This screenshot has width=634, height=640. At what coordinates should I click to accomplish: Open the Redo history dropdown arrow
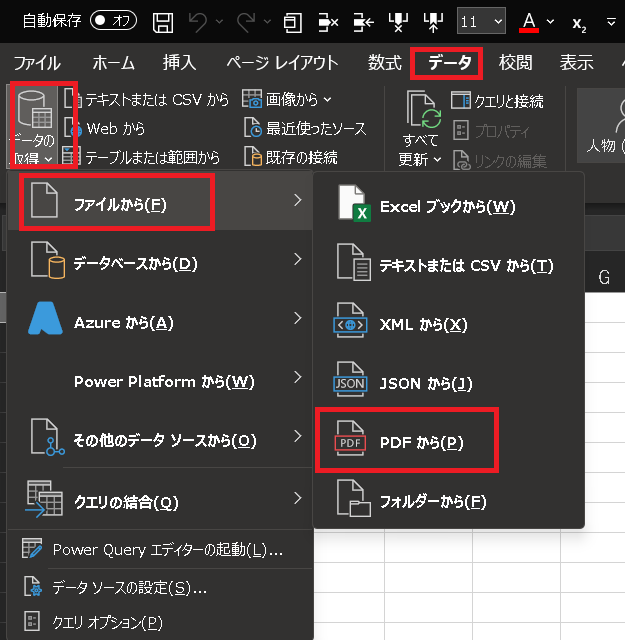click(x=267, y=21)
